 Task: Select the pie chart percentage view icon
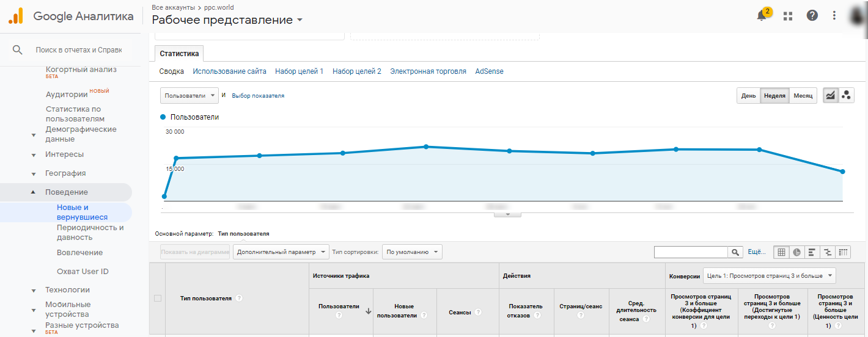tap(797, 252)
